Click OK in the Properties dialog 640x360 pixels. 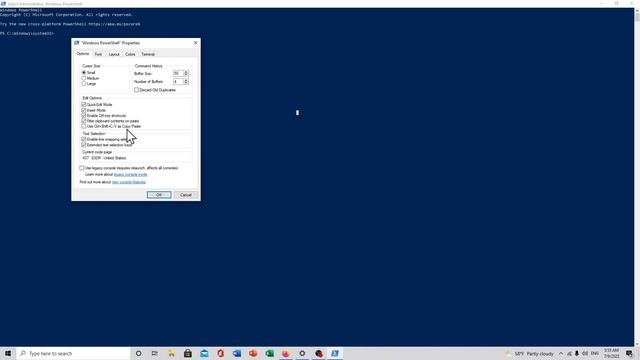159,195
